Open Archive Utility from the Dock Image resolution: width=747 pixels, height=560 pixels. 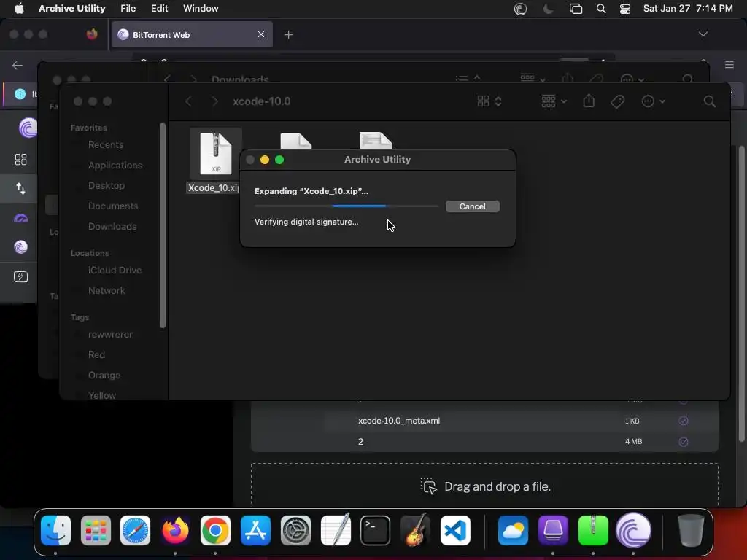[593, 530]
